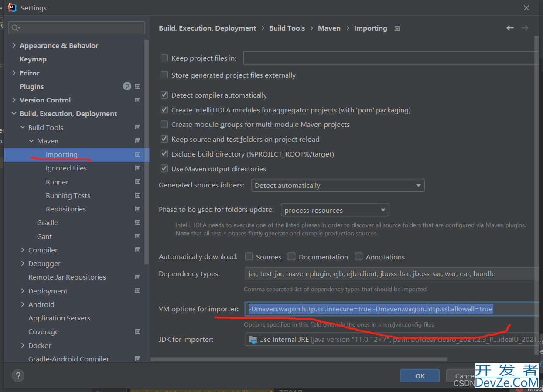Image resolution: width=543 pixels, height=392 pixels.
Task: Expand the Docker node
Action: pos(23,345)
